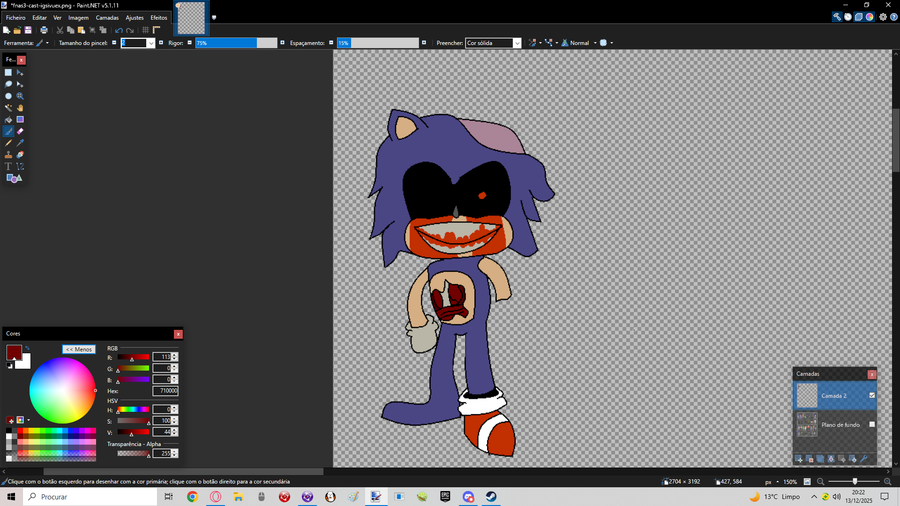Image resolution: width=900 pixels, height=506 pixels.
Task: Select the Color Picker eyedropper tool
Action: tap(20, 143)
